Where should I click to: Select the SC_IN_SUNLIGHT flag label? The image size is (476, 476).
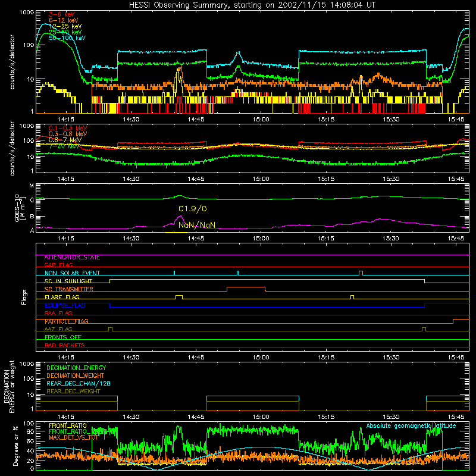(x=68, y=281)
